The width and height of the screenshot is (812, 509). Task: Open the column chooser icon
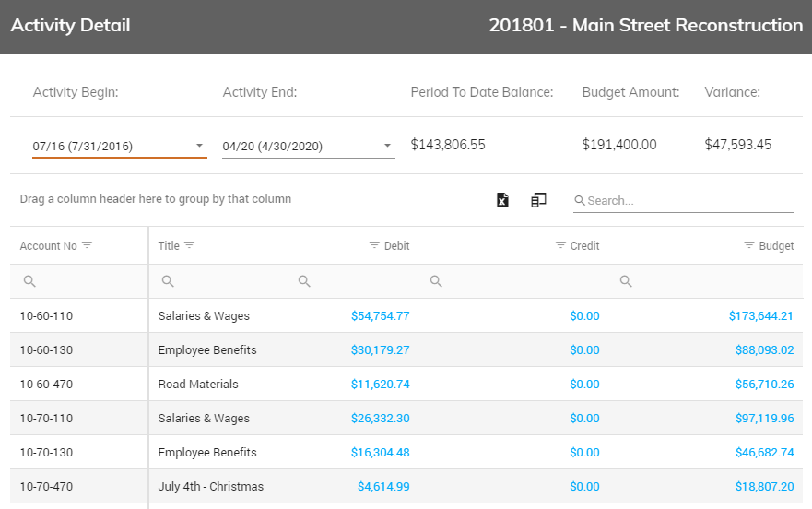pos(538,200)
